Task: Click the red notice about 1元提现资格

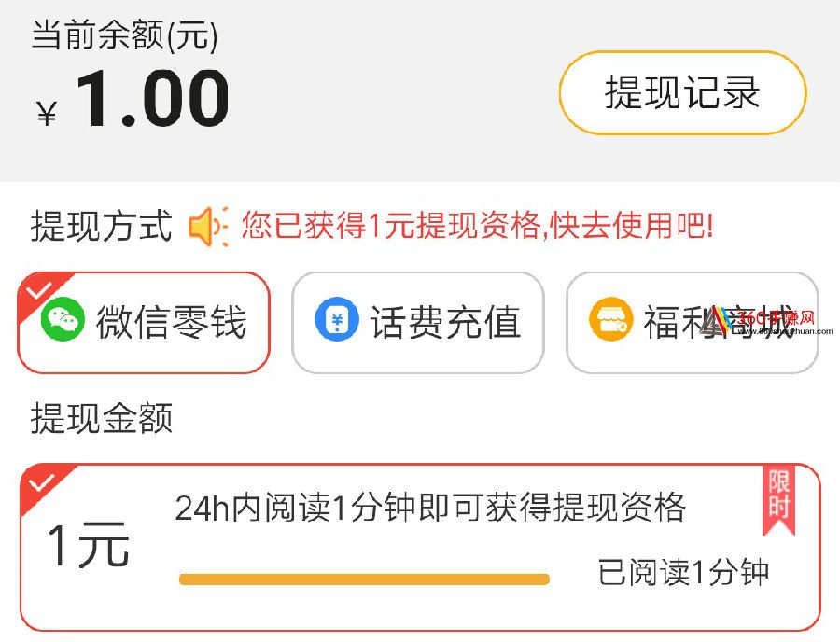Action: pos(477,226)
